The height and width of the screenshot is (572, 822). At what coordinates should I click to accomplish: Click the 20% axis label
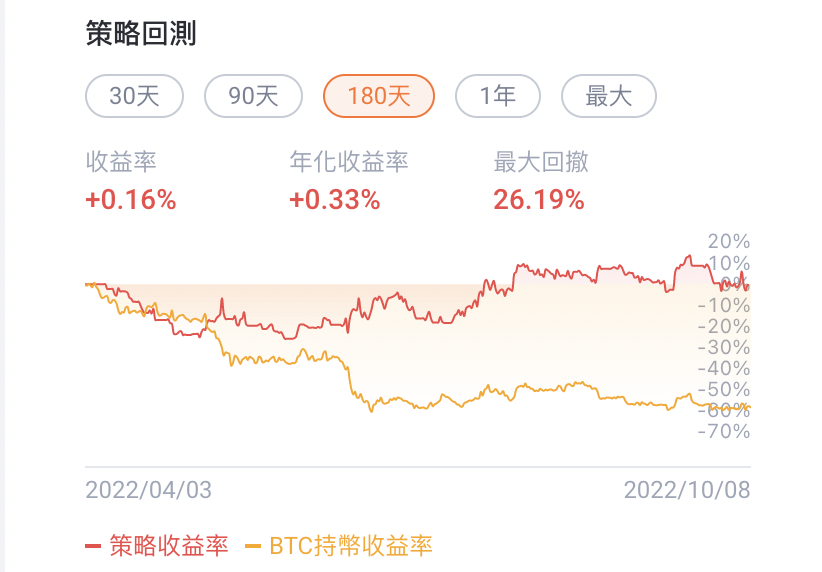[728, 241]
